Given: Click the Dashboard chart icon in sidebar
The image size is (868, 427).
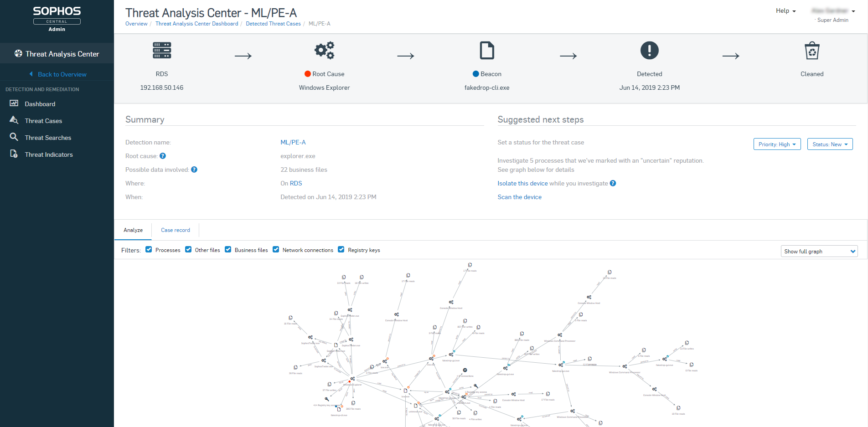Looking at the screenshot, I should click(x=14, y=103).
